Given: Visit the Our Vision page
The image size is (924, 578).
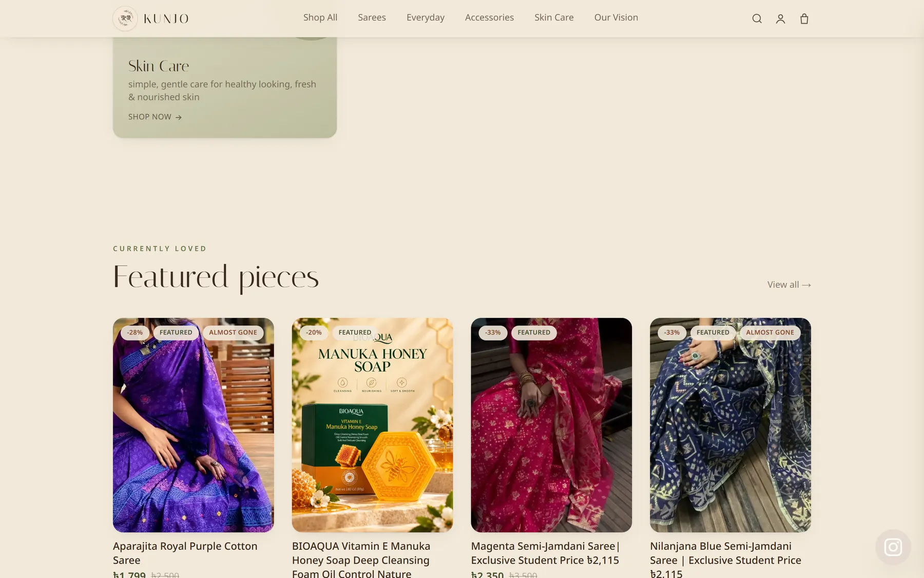Looking at the screenshot, I should [616, 17].
